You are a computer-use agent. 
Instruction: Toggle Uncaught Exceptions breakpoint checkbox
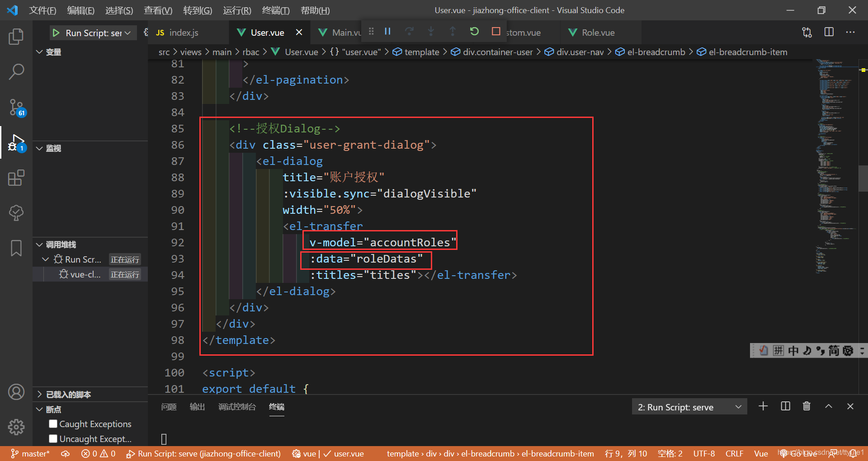point(53,438)
